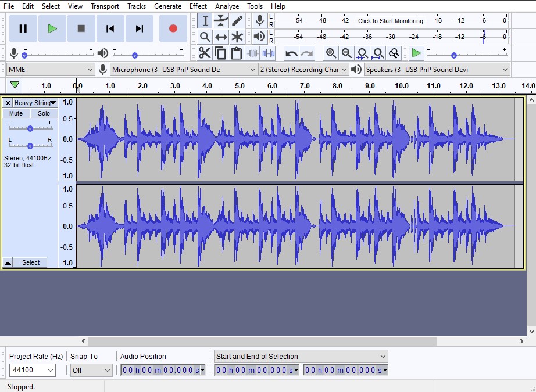
Task: Toggle Mute on Heavy String track
Action: pos(16,113)
